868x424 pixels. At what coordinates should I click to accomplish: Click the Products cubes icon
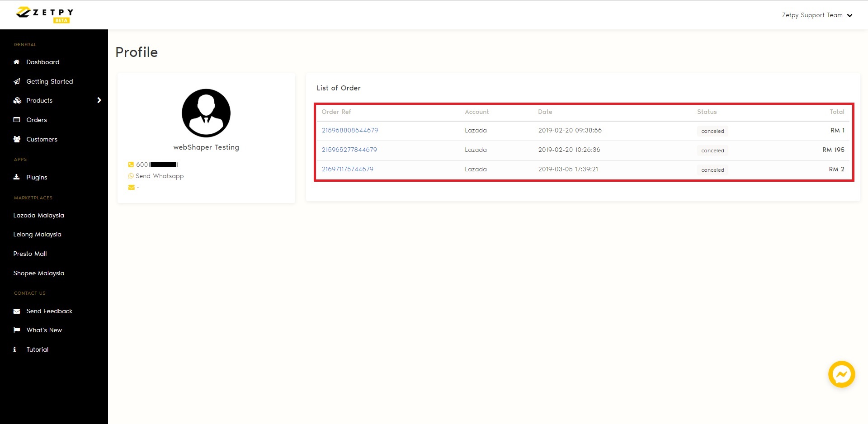(17, 100)
